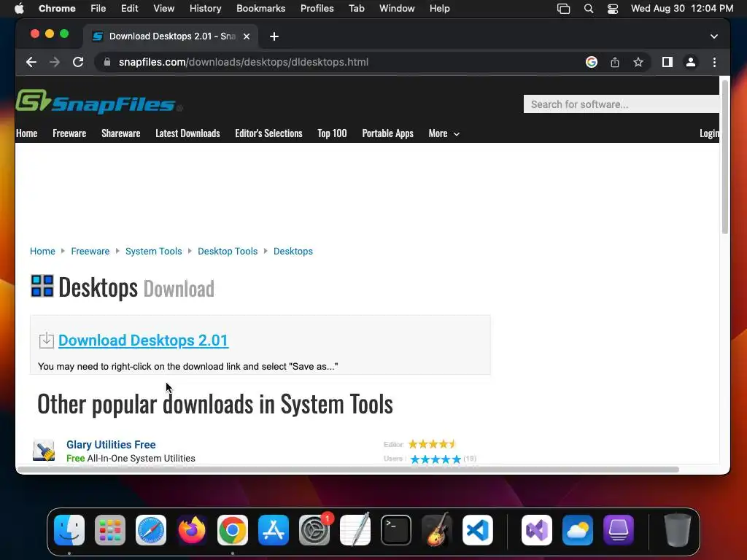Viewport: 747px width, 560px height.
Task: Open System Settings from the dock
Action: [x=314, y=530]
